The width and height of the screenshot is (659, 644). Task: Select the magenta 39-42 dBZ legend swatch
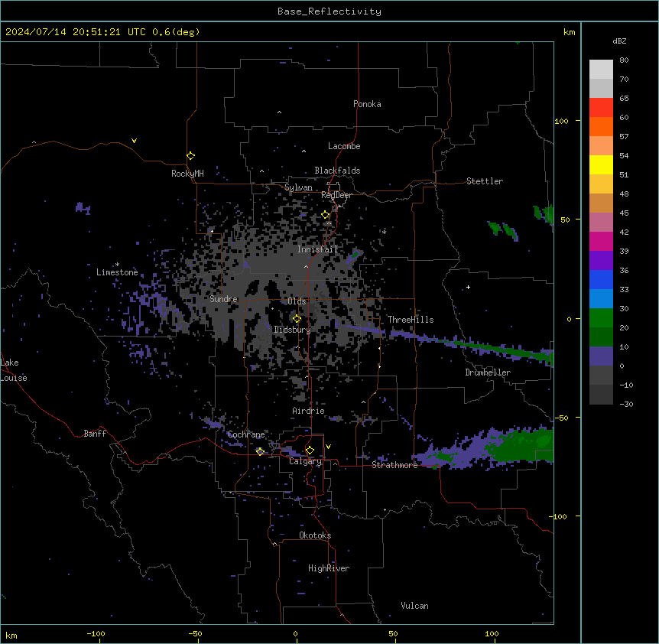(601, 241)
